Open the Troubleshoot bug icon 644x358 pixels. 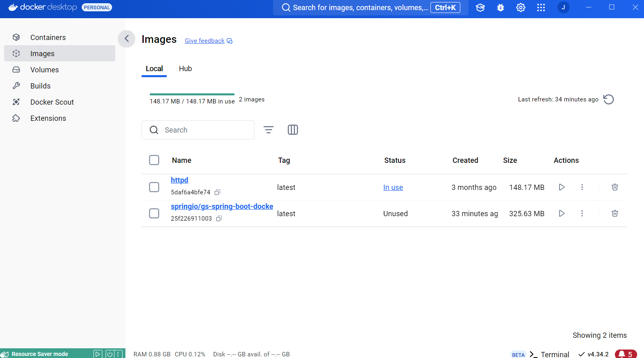pyautogui.click(x=500, y=8)
